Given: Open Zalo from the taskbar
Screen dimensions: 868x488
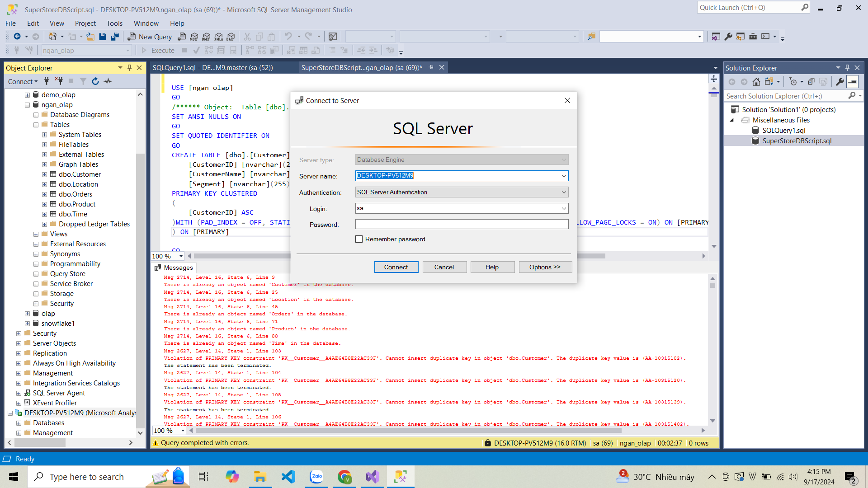Looking at the screenshot, I should pyautogui.click(x=316, y=477).
